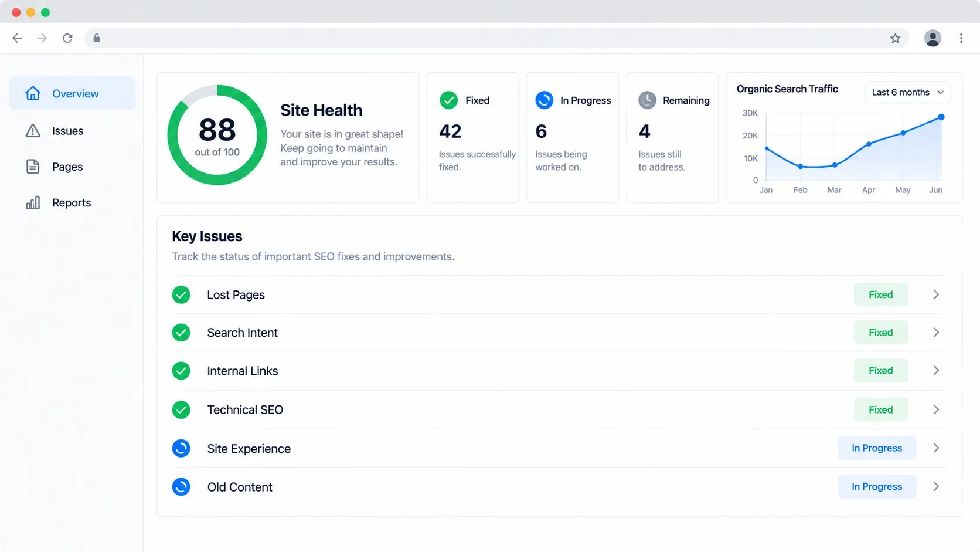Expand the Technical SEO row chevron
980x552 pixels.
click(936, 409)
